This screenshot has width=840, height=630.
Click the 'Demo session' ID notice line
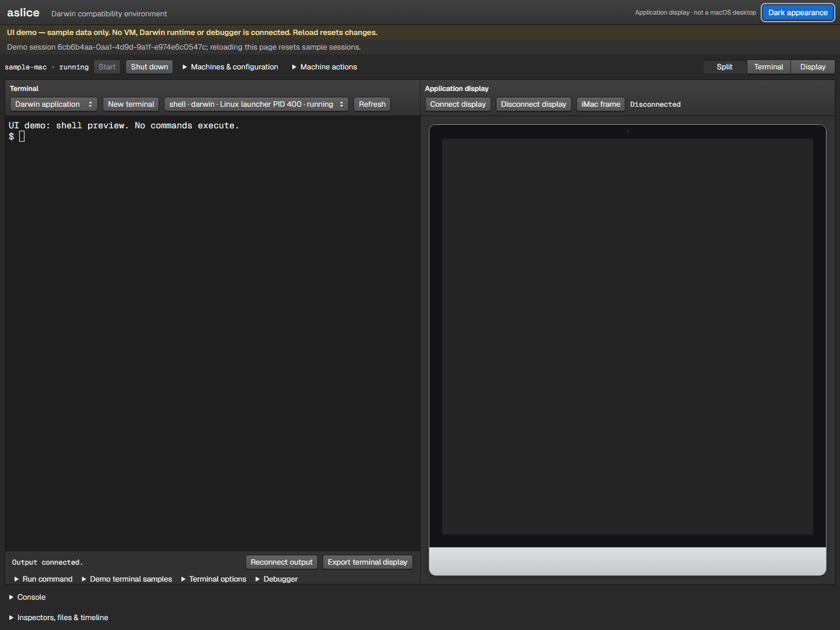(x=184, y=47)
